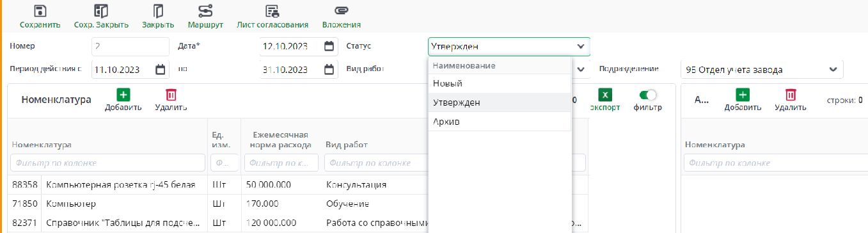Click the Ед. изм. column filter field

pyautogui.click(x=225, y=163)
